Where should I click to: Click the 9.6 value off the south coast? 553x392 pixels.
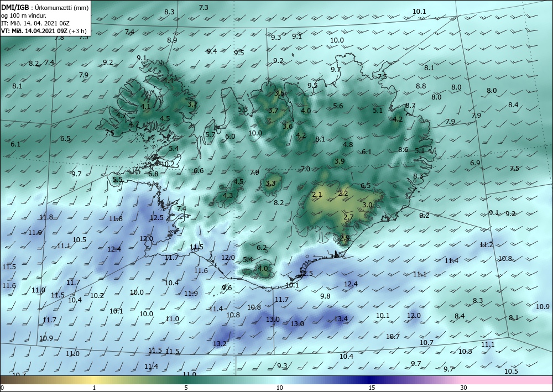[x=227, y=288]
